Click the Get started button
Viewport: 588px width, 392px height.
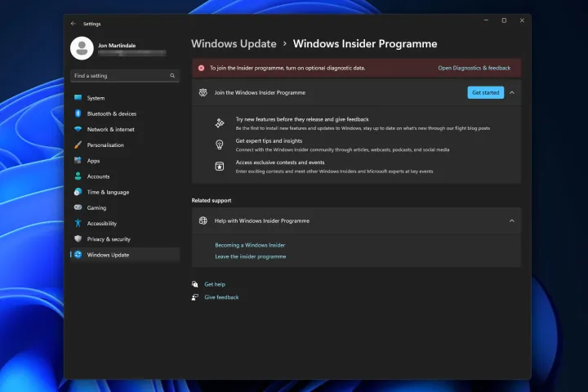click(x=486, y=92)
